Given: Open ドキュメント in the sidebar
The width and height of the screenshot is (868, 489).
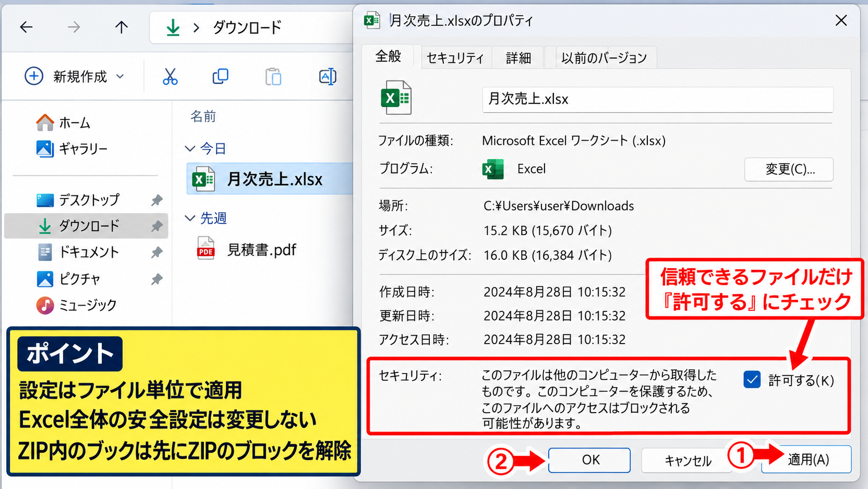Looking at the screenshot, I should pyautogui.click(x=78, y=253).
